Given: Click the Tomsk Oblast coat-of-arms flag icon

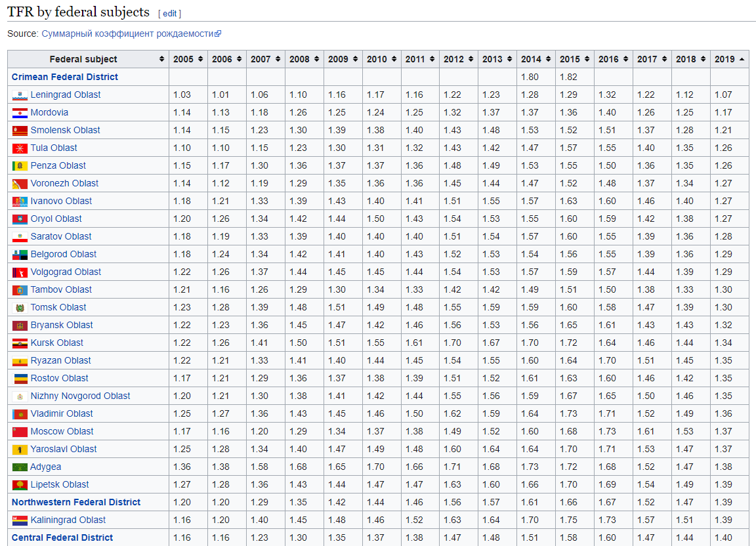Looking at the screenshot, I should click(20, 308).
